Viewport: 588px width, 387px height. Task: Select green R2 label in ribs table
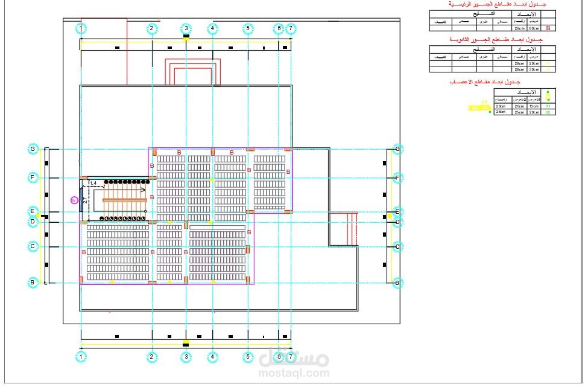click(x=548, y=112)
